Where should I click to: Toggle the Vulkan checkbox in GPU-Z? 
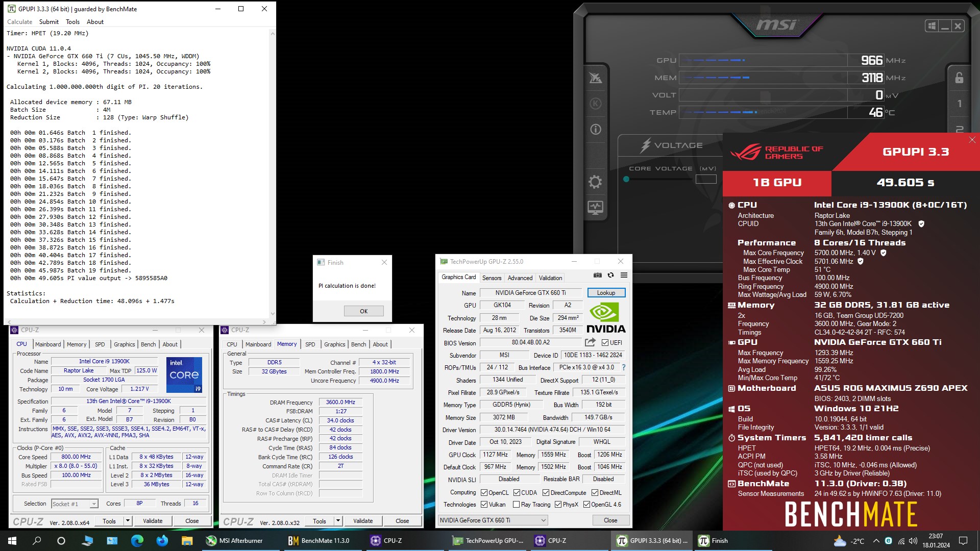(484, 505)
